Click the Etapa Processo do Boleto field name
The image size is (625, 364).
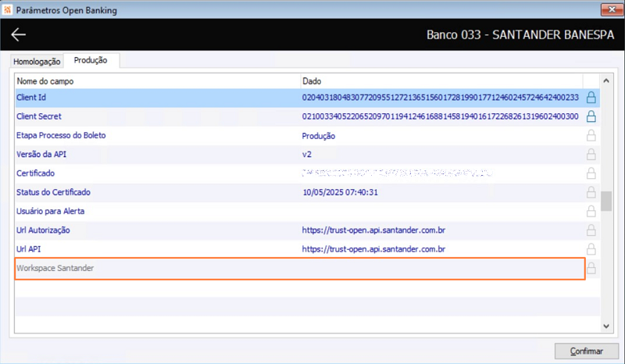61,136
